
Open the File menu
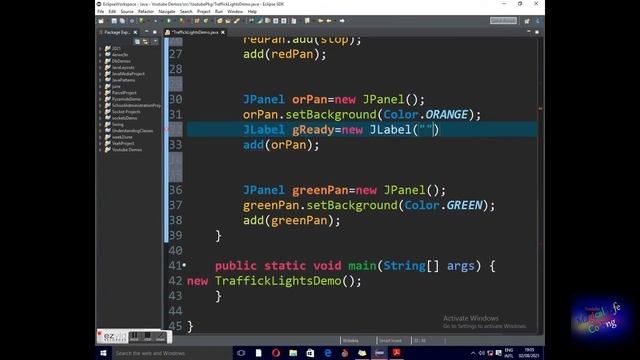[x=100, y=11]
